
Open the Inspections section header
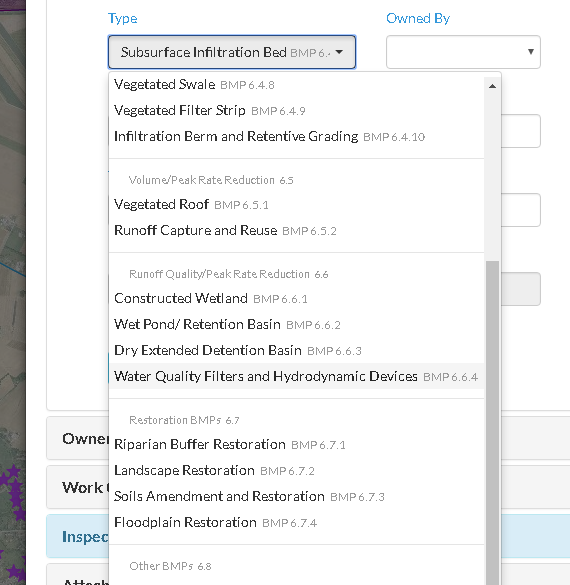click(308, 536)
